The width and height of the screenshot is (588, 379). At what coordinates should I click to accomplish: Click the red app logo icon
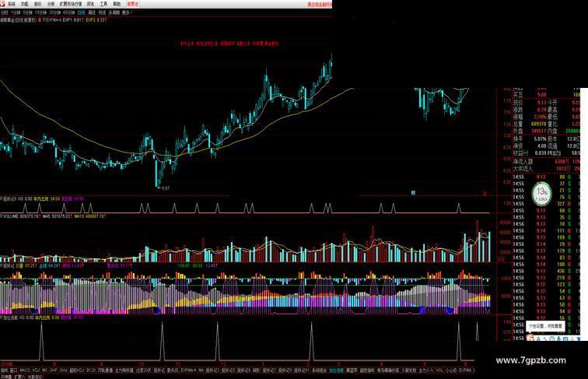[2, 4]
